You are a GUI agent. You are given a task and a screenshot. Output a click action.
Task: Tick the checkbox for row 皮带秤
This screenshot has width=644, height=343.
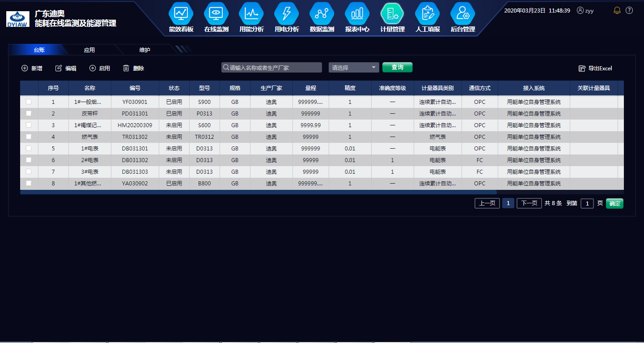tap(29, 113)
